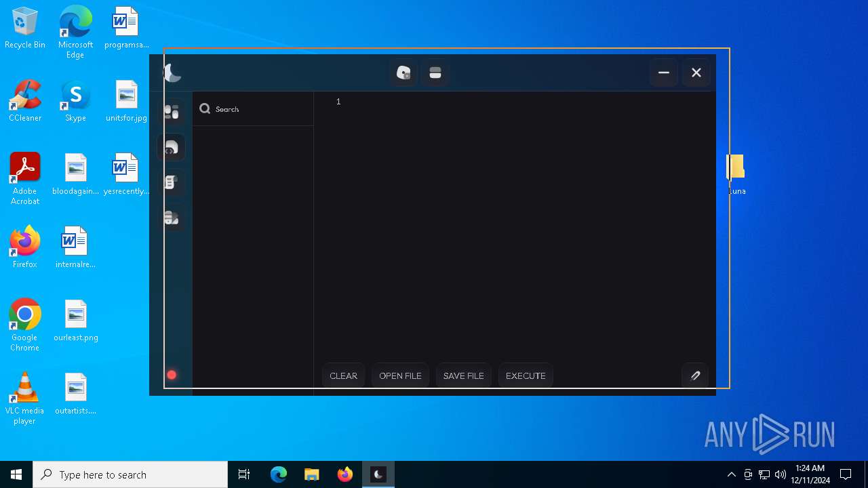Select the code editor sidebar icon

[171, 147]
